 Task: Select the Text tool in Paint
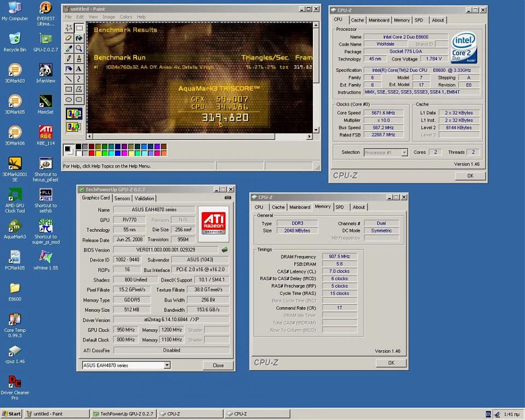coord(79,69)
